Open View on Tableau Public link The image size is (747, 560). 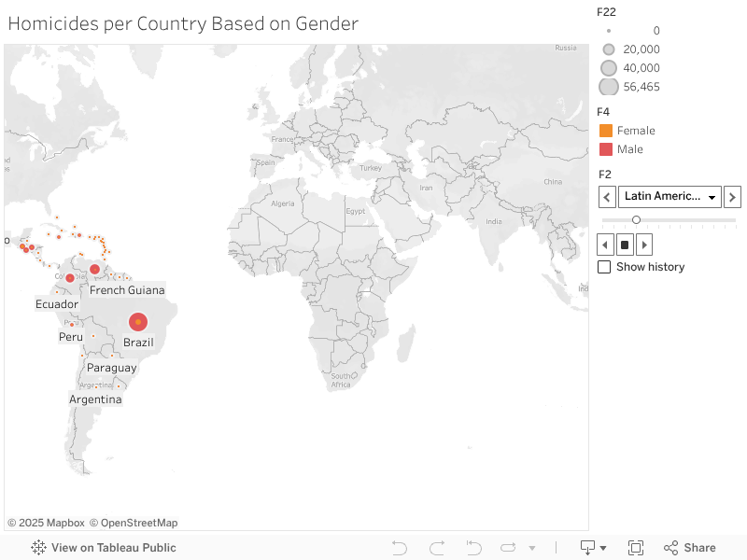coord(104,548)
